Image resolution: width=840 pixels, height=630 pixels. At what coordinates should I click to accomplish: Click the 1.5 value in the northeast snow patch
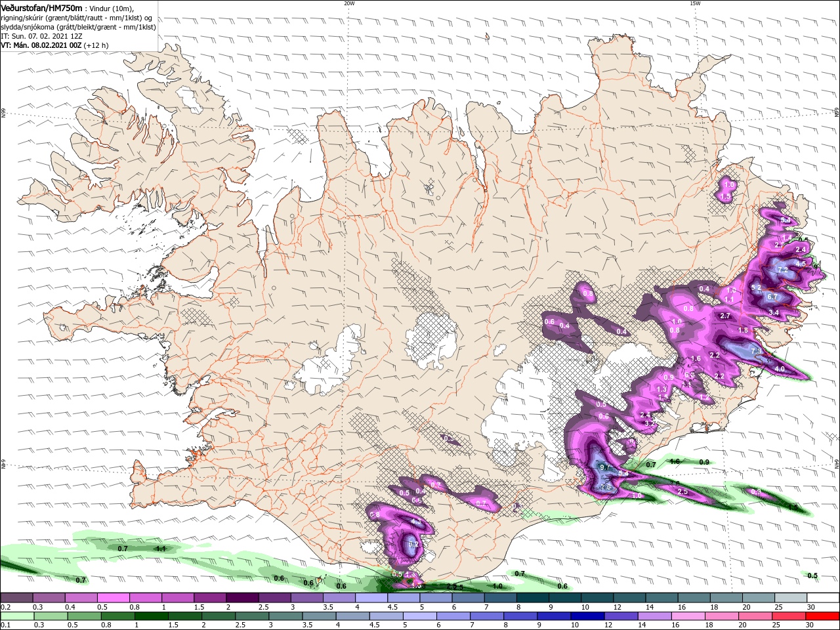pos(725,196)
